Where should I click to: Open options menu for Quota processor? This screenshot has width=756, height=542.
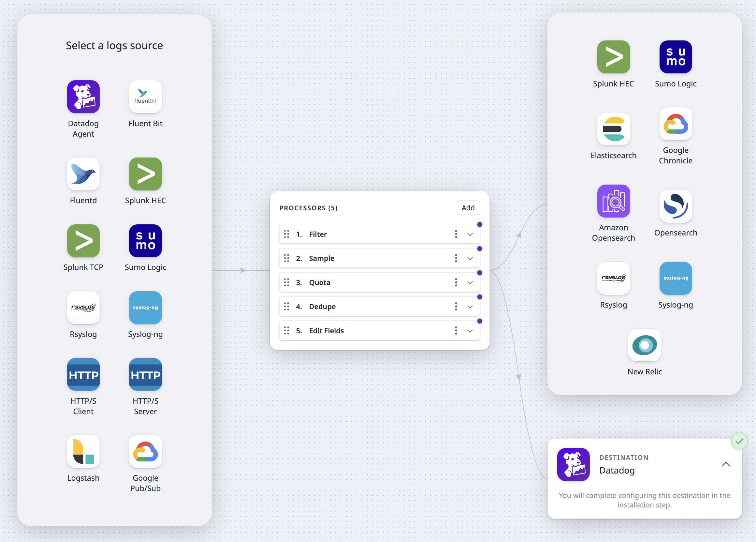coord(456,282)
